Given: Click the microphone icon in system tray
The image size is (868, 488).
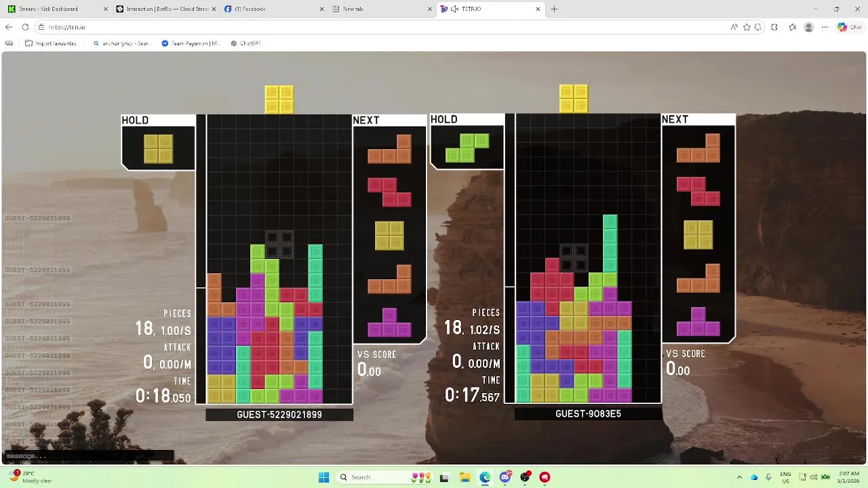Looking at the screenshot, I should [x=769, y=477].
